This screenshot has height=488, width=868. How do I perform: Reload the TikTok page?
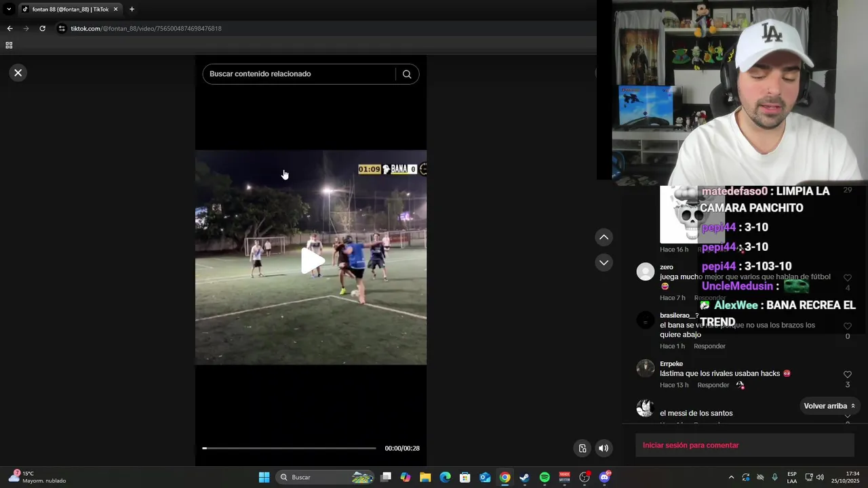[42, 28]
